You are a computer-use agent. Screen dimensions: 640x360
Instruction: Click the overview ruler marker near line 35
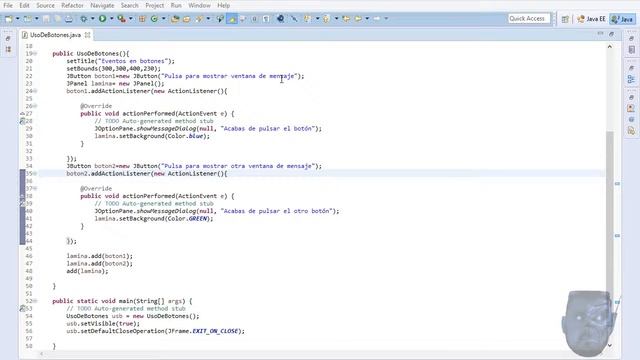point(617,184)
